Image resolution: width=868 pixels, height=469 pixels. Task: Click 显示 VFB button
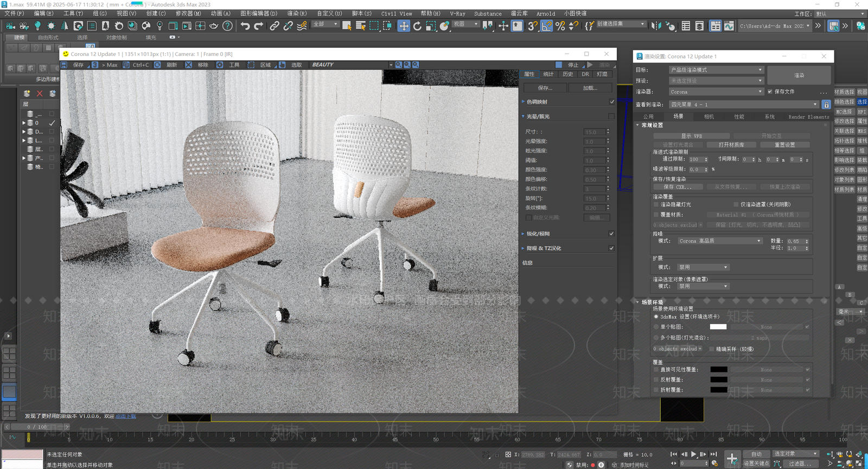click(x=691, y=136)
